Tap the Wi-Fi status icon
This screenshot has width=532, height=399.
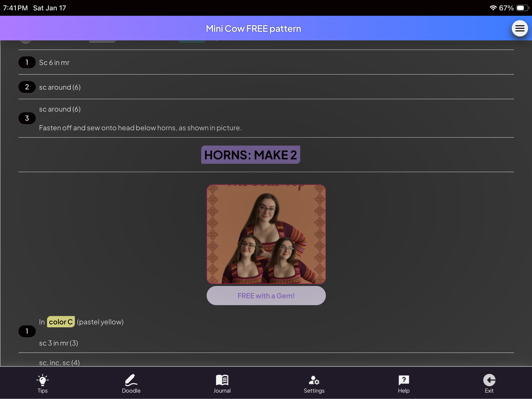click(493, 8)
